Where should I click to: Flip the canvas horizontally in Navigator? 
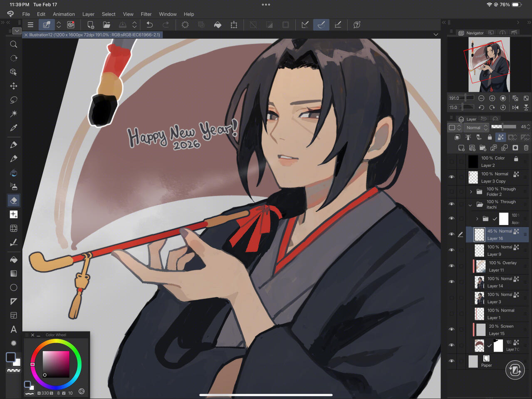tap(515, 107)
